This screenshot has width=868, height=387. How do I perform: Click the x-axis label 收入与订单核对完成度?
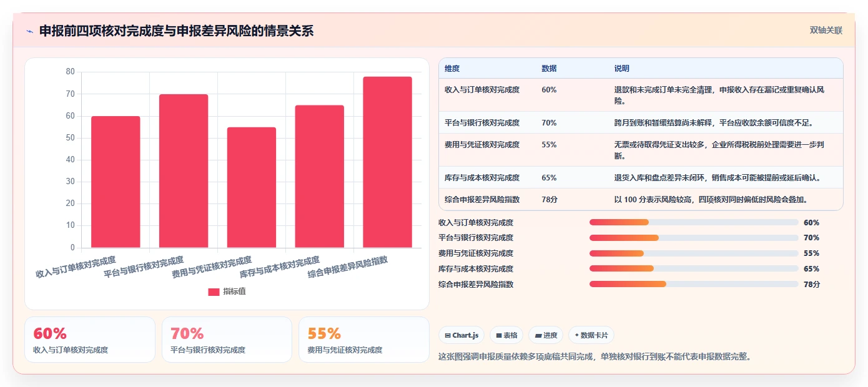pyautogui.click(x=76, y=267)
